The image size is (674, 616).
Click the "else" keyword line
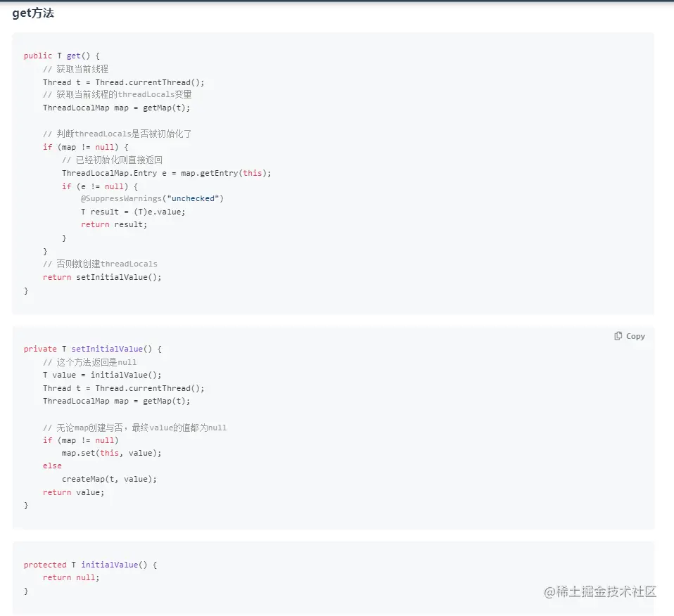(52, 466)
